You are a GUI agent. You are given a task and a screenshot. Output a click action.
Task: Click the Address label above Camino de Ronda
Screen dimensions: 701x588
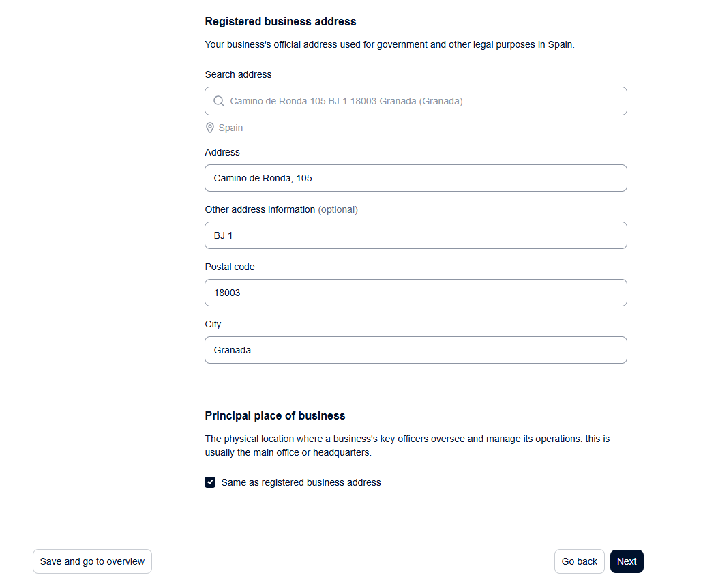(x=222, y=153)
